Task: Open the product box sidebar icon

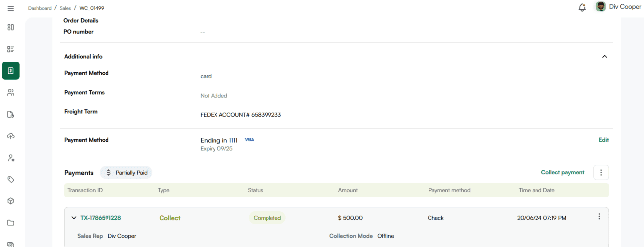Action: tap(11, 201)
